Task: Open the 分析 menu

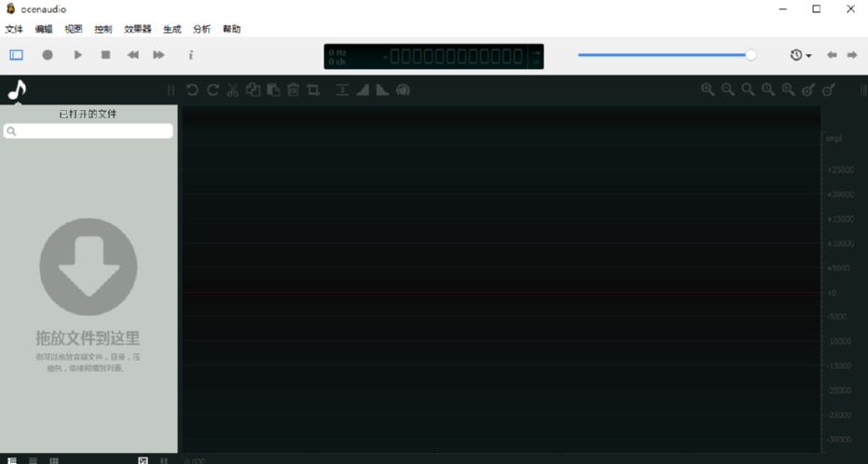Action: 201,29
